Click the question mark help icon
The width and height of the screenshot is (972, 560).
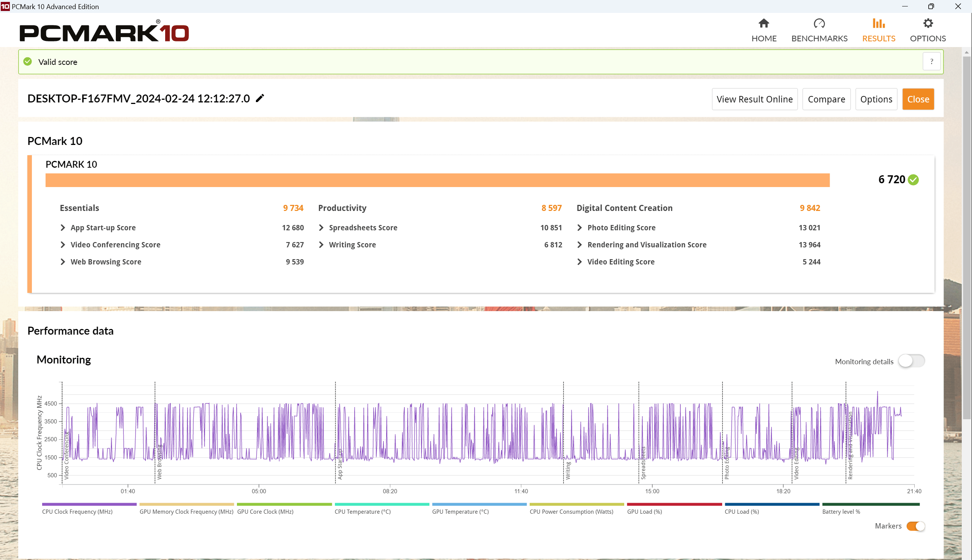[x=932, y=61]
